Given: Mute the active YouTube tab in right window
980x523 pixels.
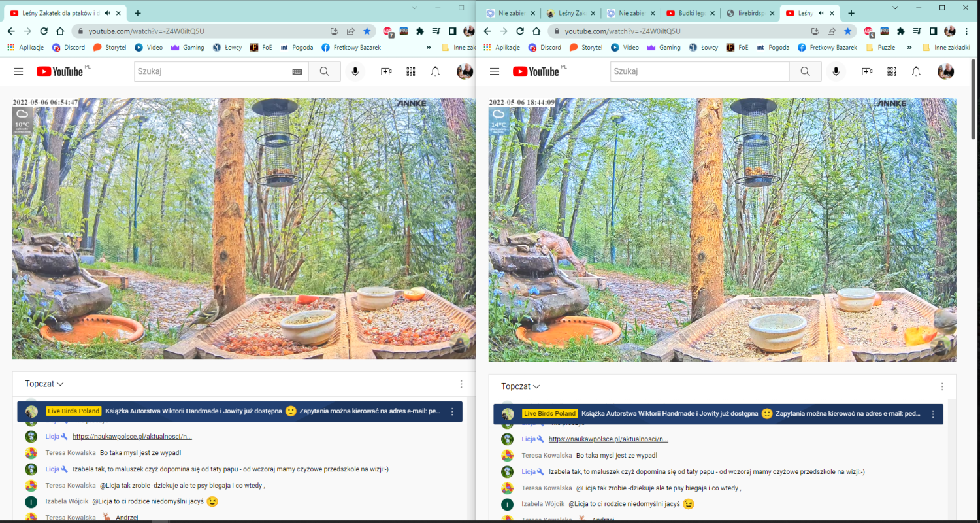Looking at the screenshot, I should (x=821, y=13).
